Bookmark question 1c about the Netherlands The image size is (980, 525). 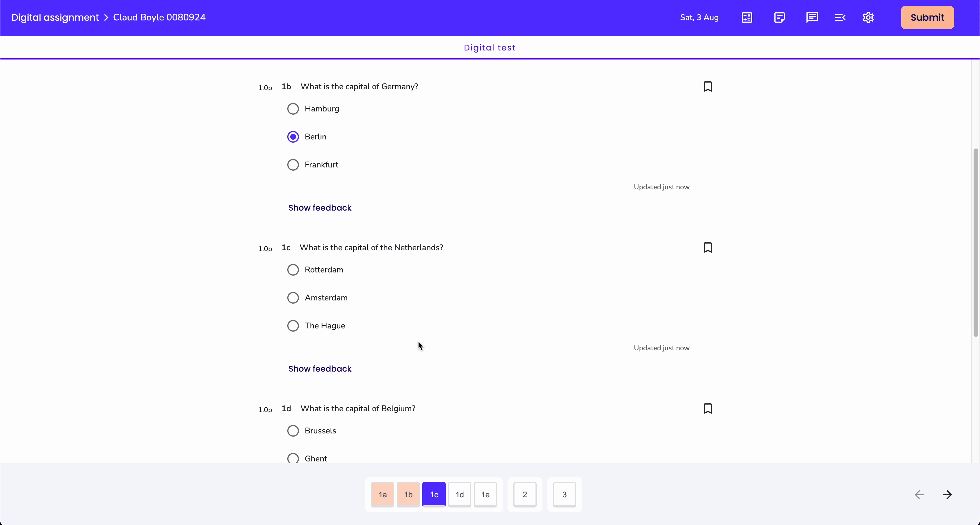[708, 248]
